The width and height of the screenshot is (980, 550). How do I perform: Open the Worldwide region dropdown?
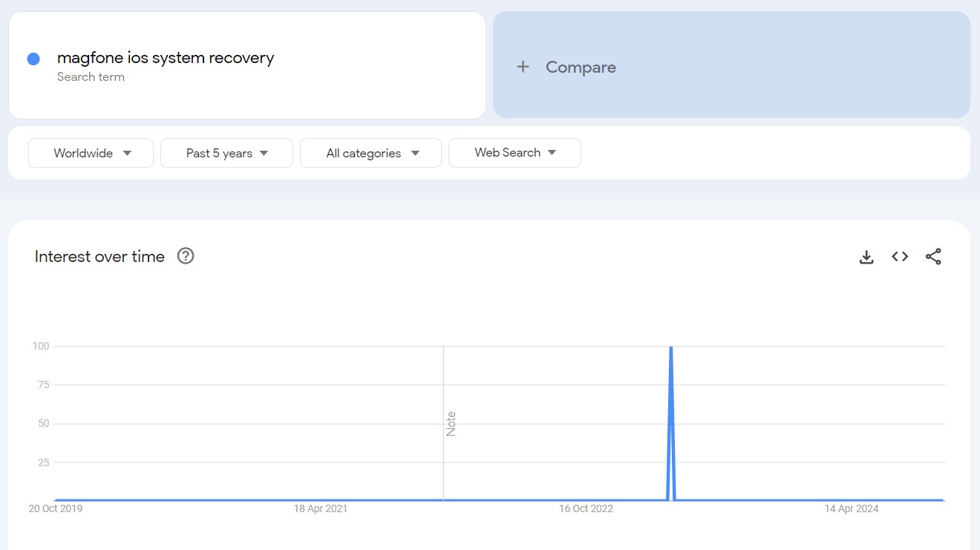pos(91,153)
